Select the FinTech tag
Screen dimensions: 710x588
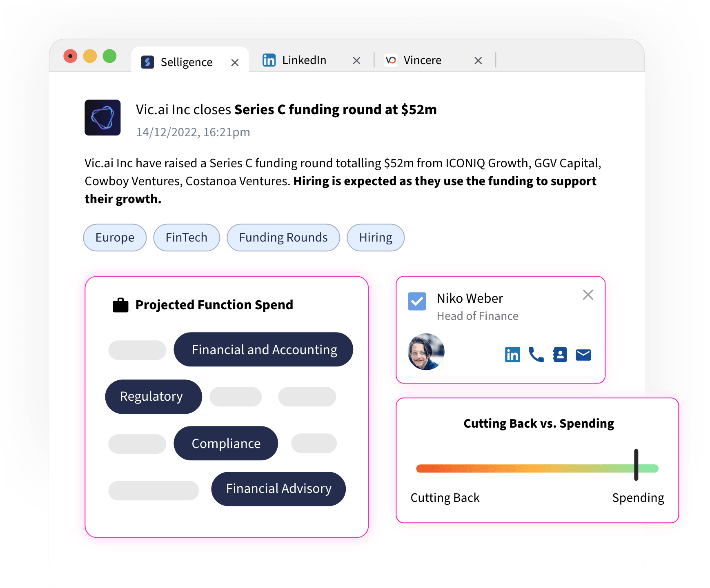pos(187,237)
